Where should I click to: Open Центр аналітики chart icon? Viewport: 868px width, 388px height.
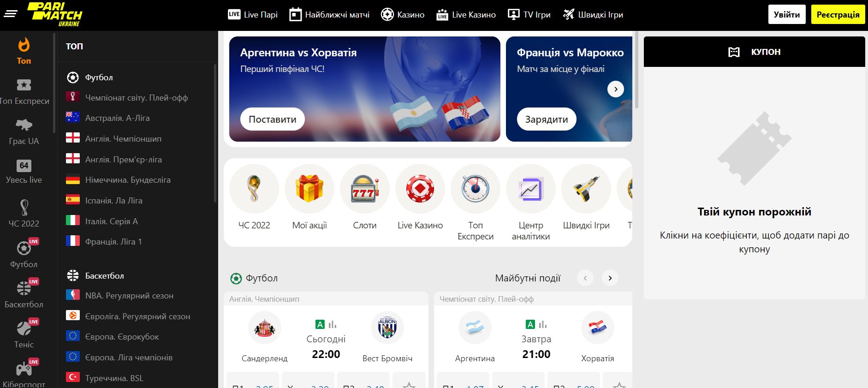pyautogui.click(x=531, y=189)
